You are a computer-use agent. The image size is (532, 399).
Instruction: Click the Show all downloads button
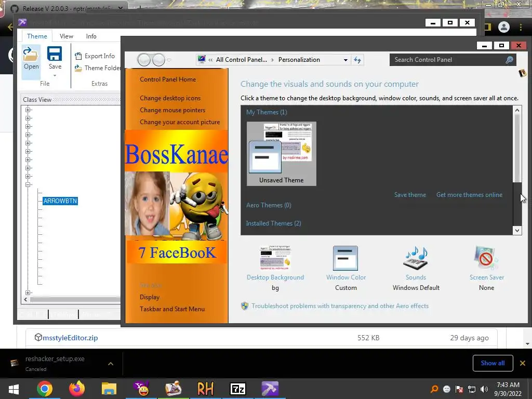[x=493, y=363]
